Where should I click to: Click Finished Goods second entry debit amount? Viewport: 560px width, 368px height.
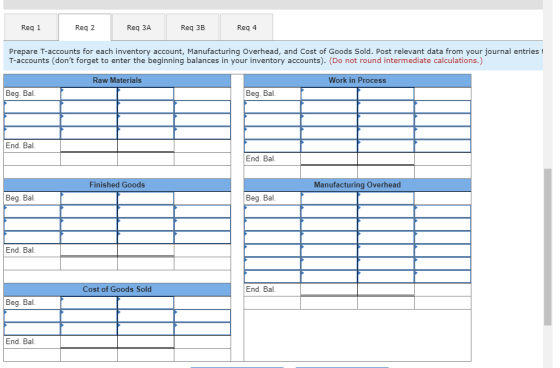pyautogui.click(x=89, y=224)
